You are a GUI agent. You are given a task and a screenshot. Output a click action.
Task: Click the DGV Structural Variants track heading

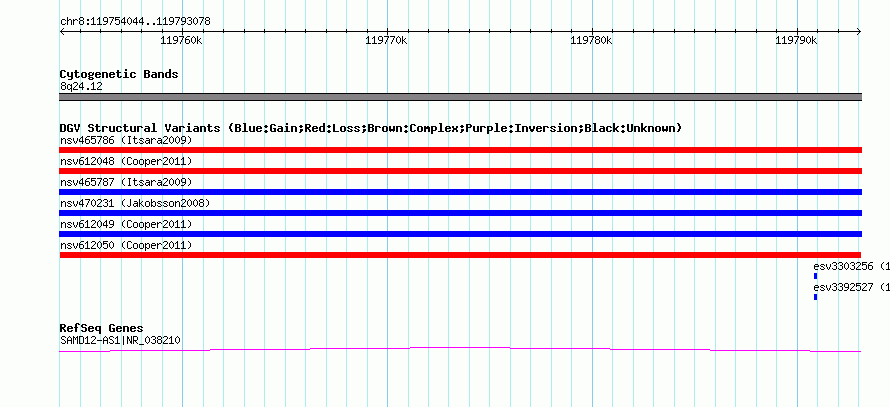pyautogui.click(x=371, y=128)
